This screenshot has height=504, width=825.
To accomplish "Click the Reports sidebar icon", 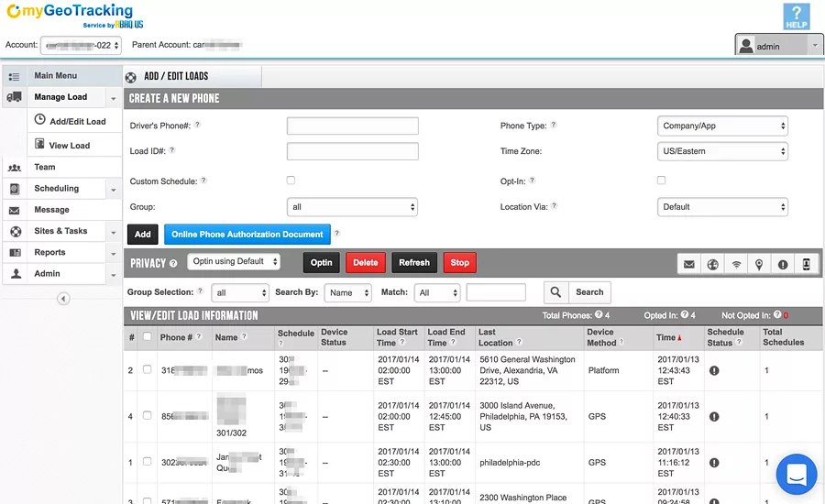I will point(16,253).
